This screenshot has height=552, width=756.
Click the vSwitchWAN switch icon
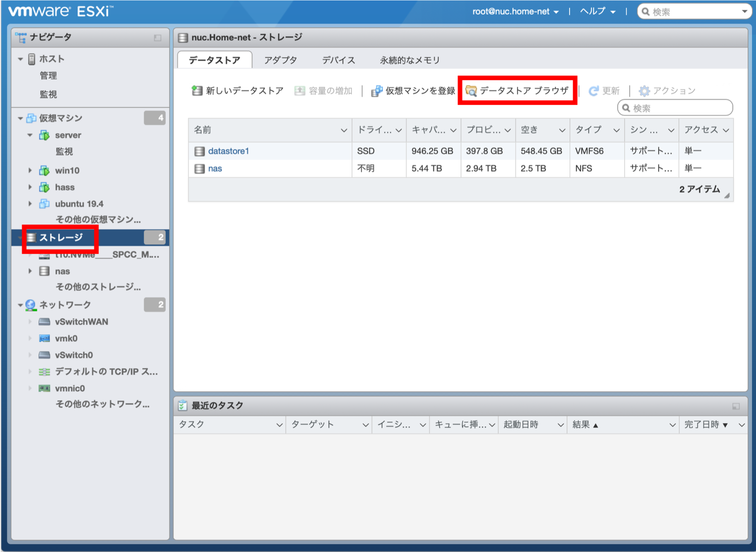(x=44, y=322)
